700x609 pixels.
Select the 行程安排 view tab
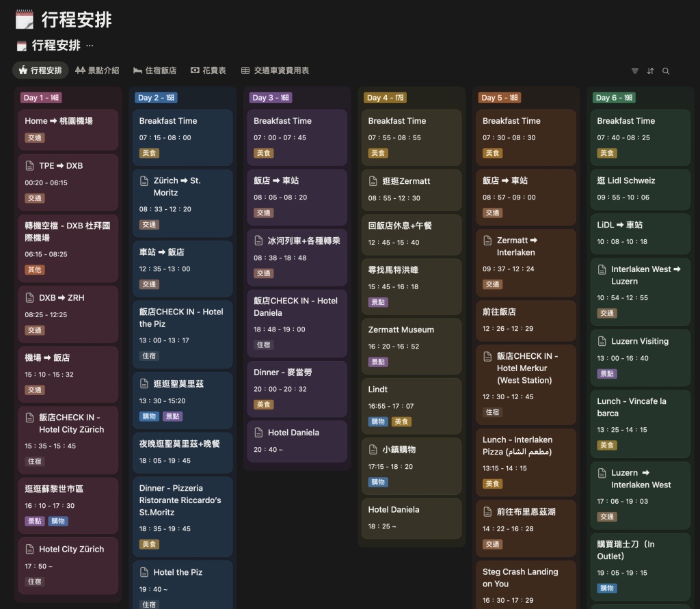40,70
